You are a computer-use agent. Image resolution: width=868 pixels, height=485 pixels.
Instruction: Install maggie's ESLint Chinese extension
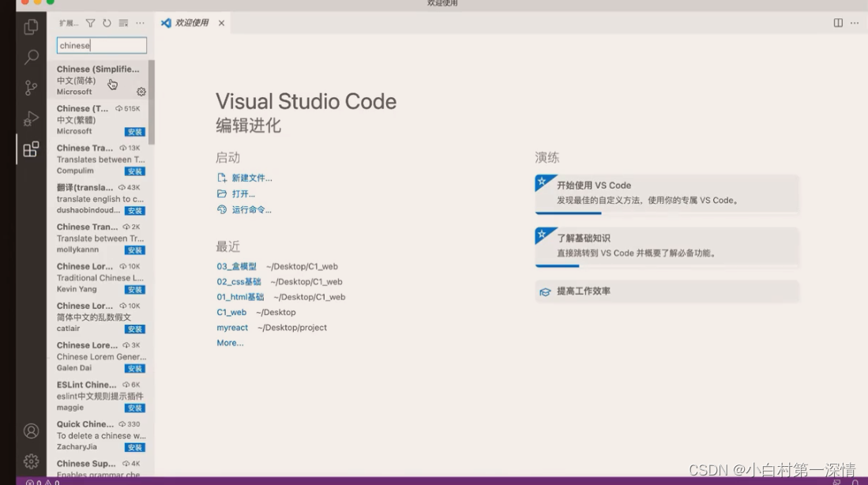pyautogui.click(x=134, y=408)
